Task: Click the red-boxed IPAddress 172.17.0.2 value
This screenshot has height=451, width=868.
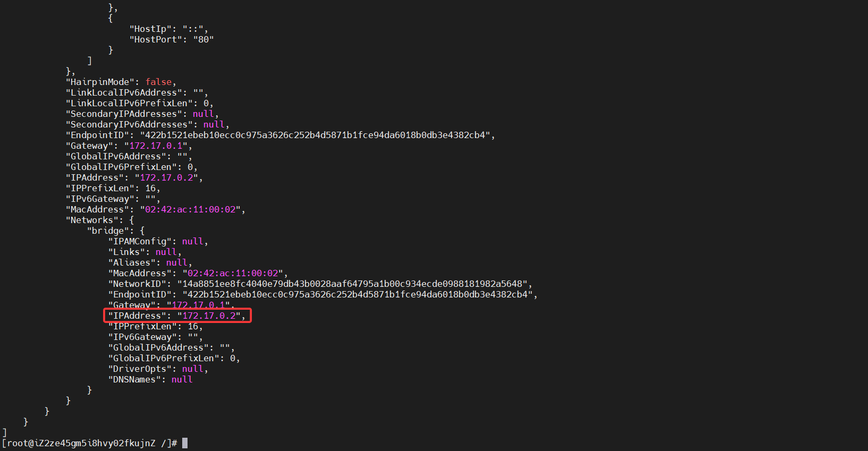Action: tap(209, 316)
